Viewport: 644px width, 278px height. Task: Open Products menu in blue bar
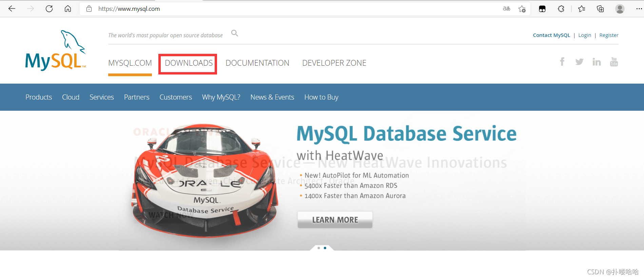tap(39, 97)
